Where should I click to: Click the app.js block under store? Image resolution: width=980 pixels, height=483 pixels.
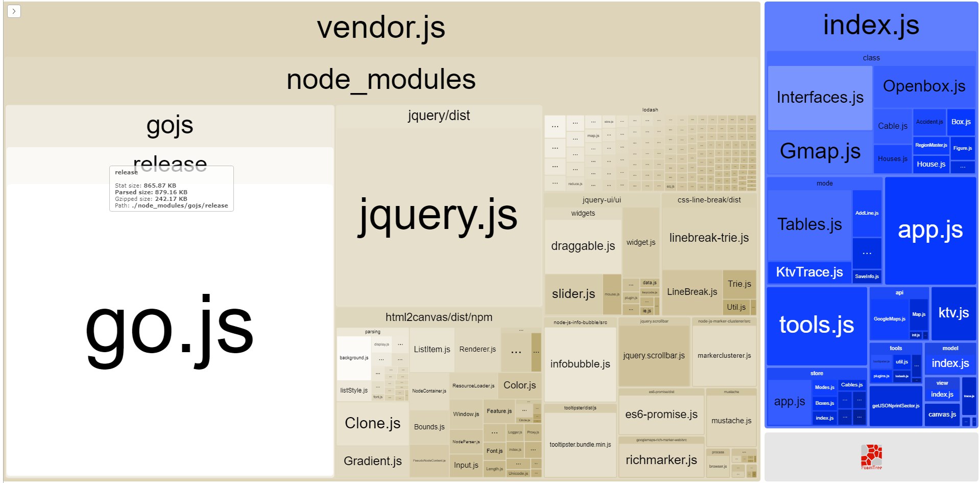[x=790, y=402]
